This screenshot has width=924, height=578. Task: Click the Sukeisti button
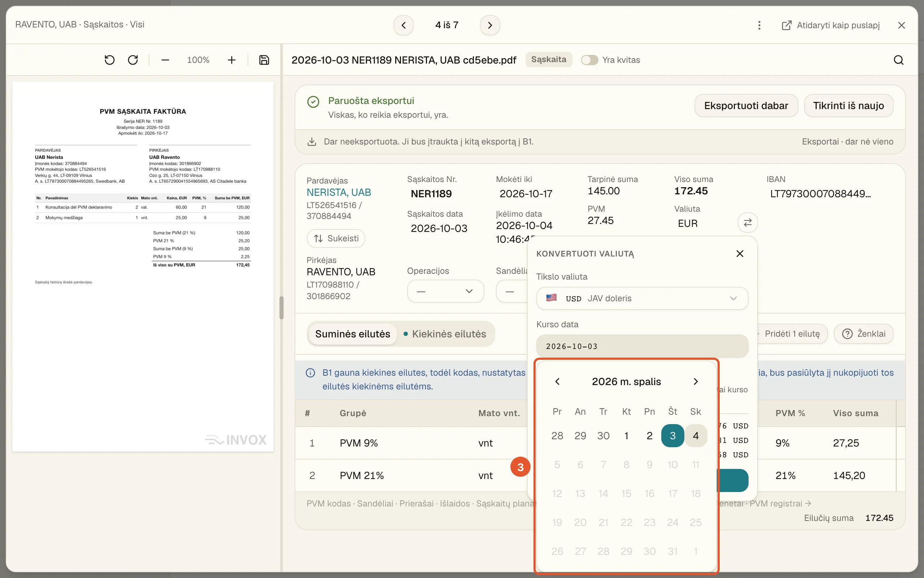[336, 238]
